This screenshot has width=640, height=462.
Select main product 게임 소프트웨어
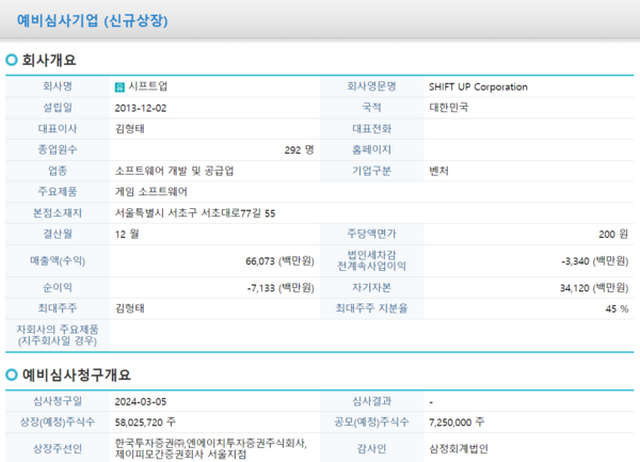click(151, 192)
